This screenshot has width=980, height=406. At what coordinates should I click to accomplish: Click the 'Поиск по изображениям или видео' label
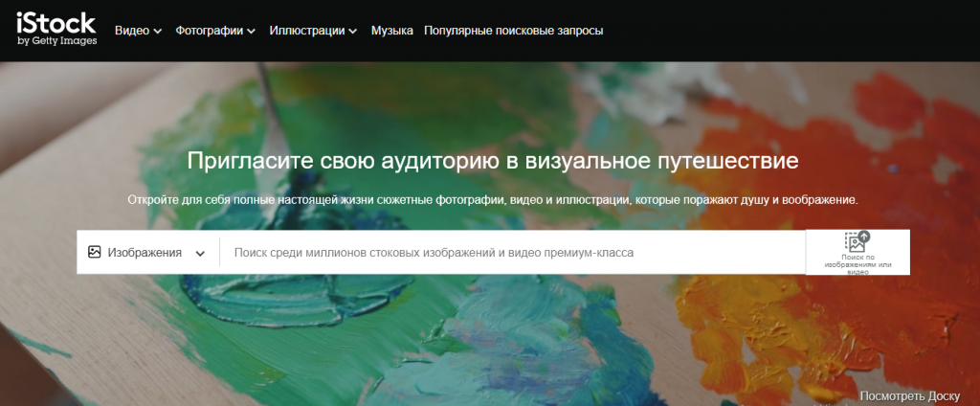(857, 263)
